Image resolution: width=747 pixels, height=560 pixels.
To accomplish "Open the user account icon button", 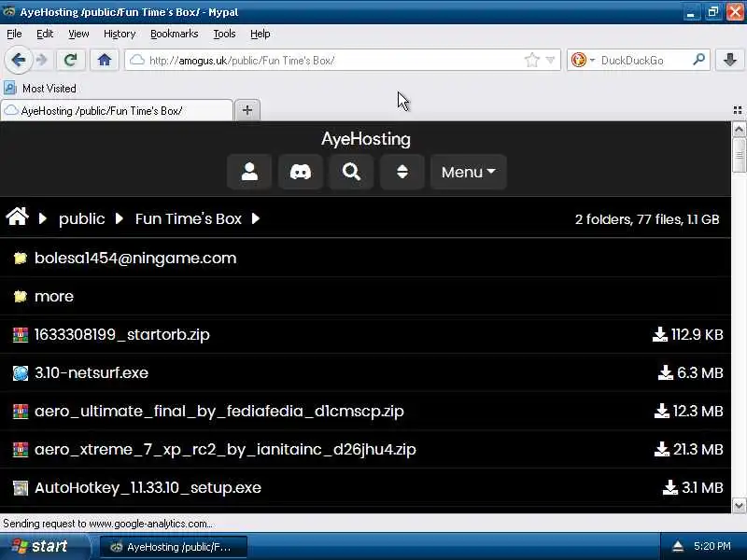I will click(249, 172).
